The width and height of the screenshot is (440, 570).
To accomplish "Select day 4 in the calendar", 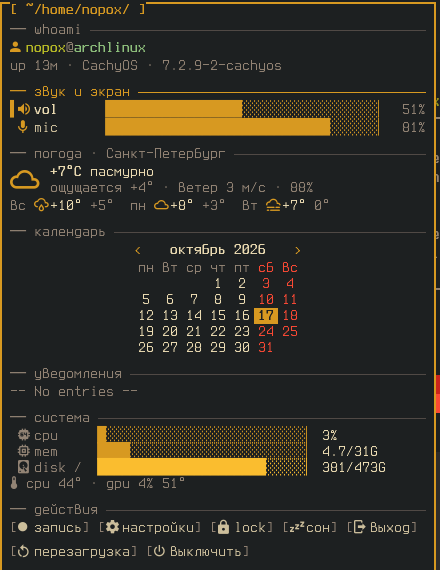I will point(290,283).
